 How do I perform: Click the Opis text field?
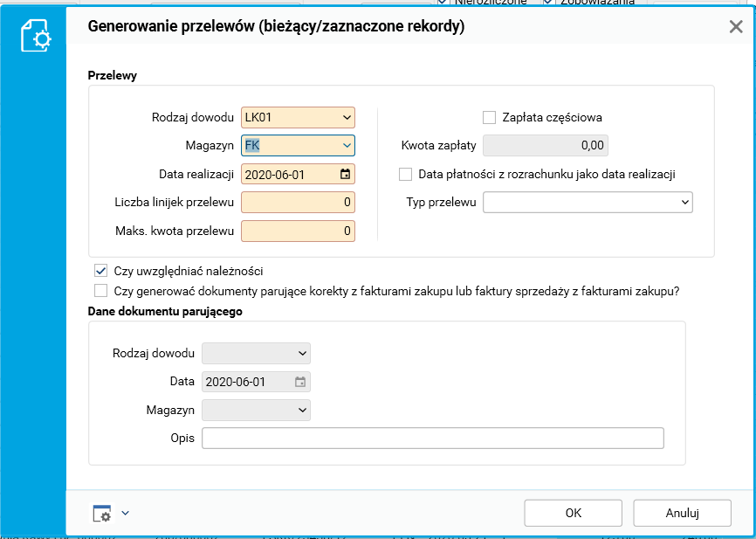[432, 438]
